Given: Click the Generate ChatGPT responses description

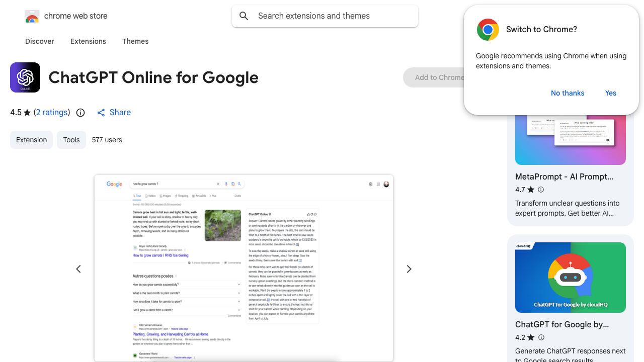Looking at the screenshot, I should pyautogui.click(x=571, y=355).
